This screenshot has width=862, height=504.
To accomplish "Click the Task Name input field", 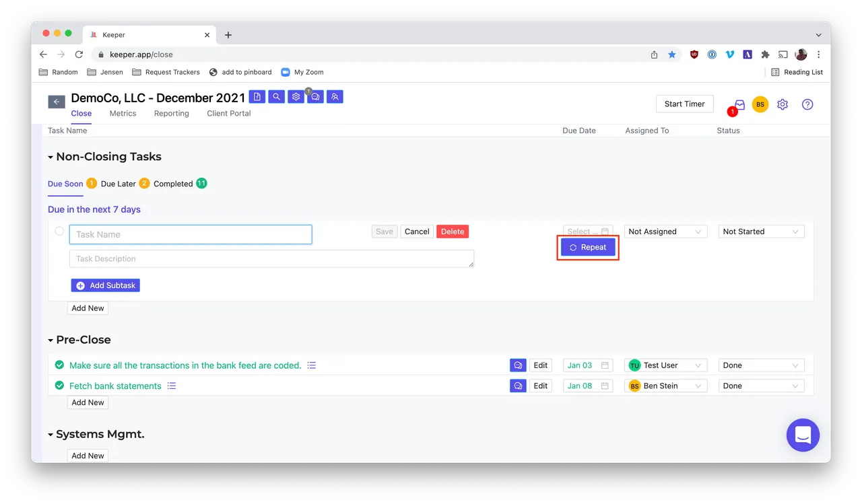I will tap(191, 233).
